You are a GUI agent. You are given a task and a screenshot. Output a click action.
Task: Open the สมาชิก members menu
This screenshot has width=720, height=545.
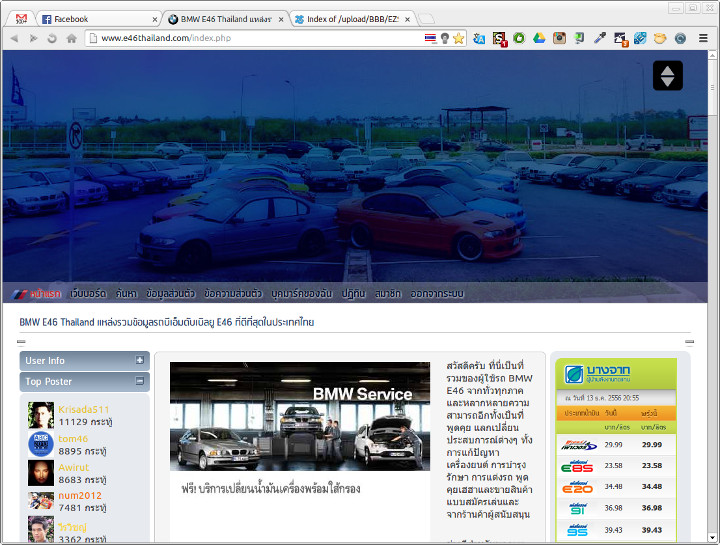(388, 294)
